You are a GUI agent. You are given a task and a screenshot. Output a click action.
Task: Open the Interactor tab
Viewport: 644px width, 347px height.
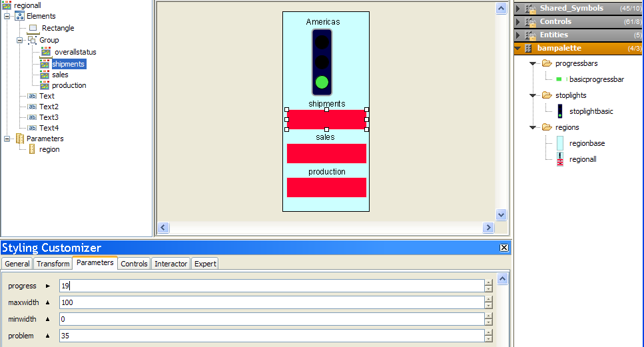171,264
